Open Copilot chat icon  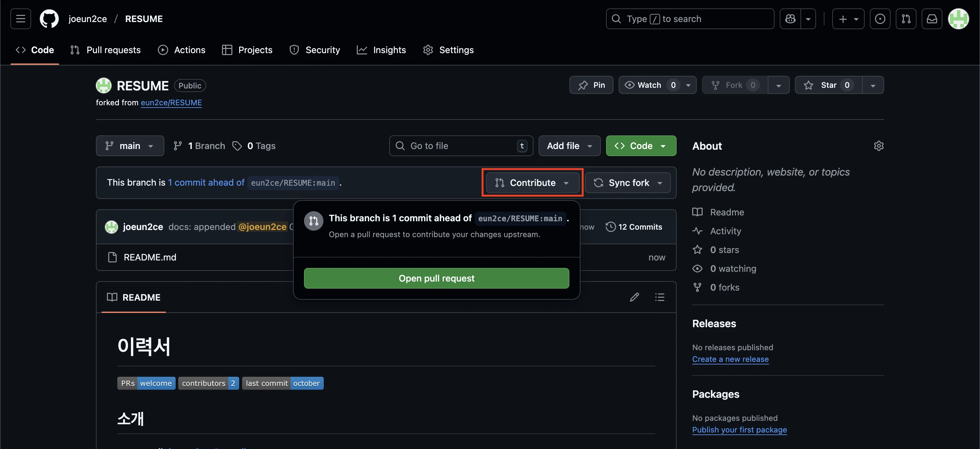point(790,19)
